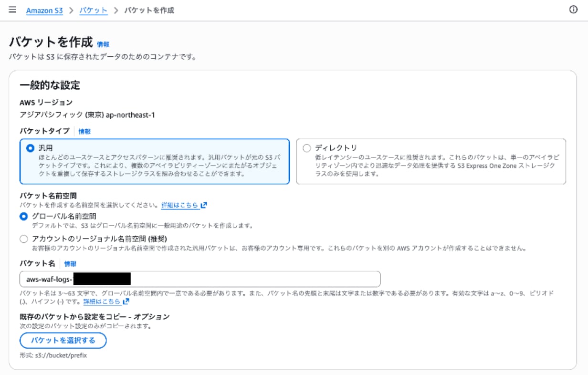Open 情報 link beside バケットを作成 heading
This screenshot has width=588, height=375.
(x=103, y=44)
